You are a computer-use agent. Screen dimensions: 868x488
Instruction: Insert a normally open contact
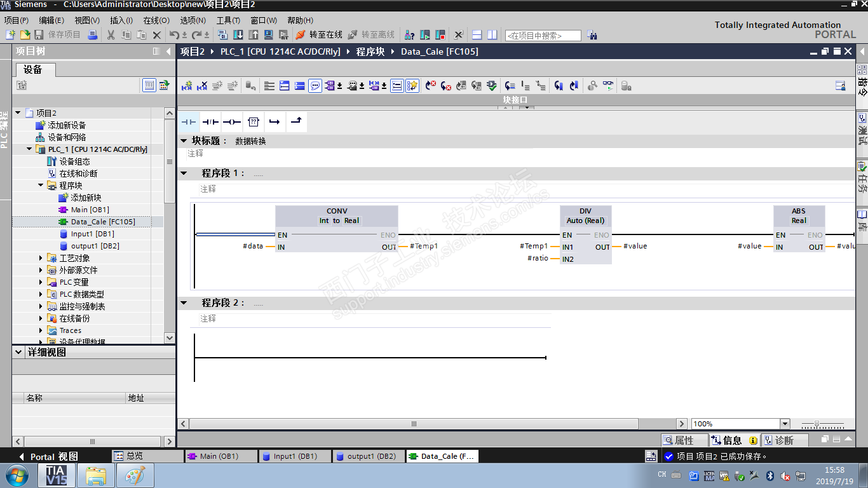(189, 121)
